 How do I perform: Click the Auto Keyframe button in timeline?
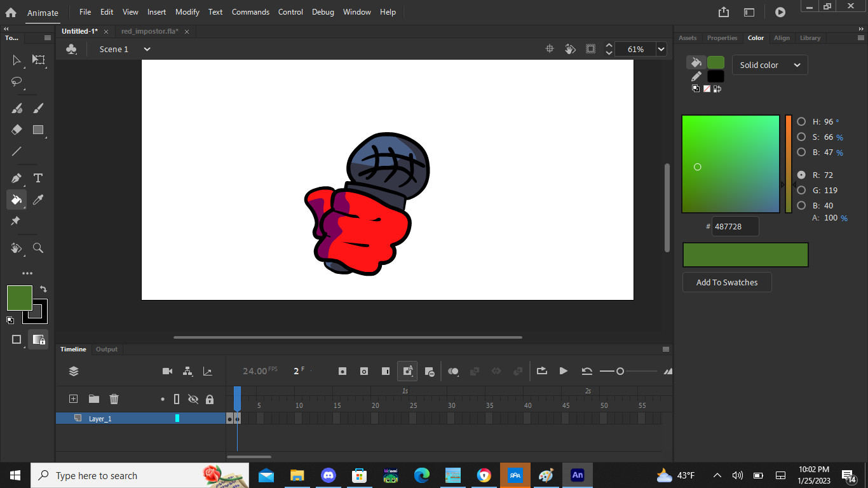click(407, 371)
